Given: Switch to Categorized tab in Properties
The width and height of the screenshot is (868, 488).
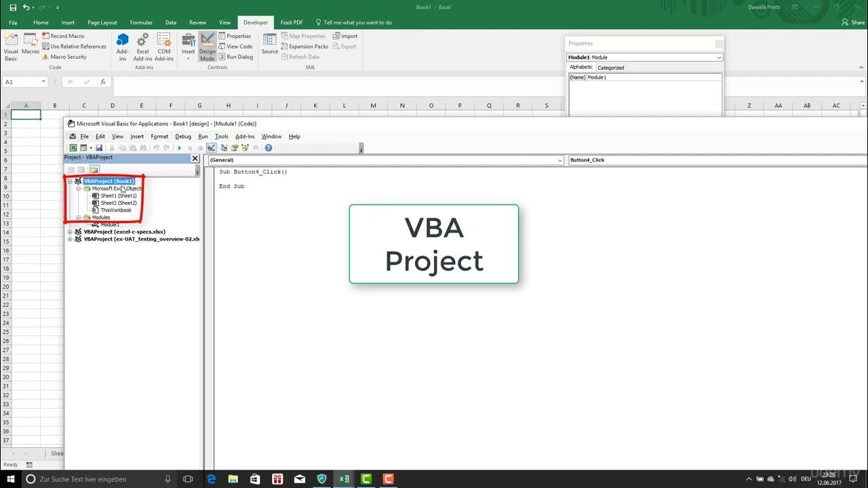Looking at the screenshot, I should click(611, 68).
